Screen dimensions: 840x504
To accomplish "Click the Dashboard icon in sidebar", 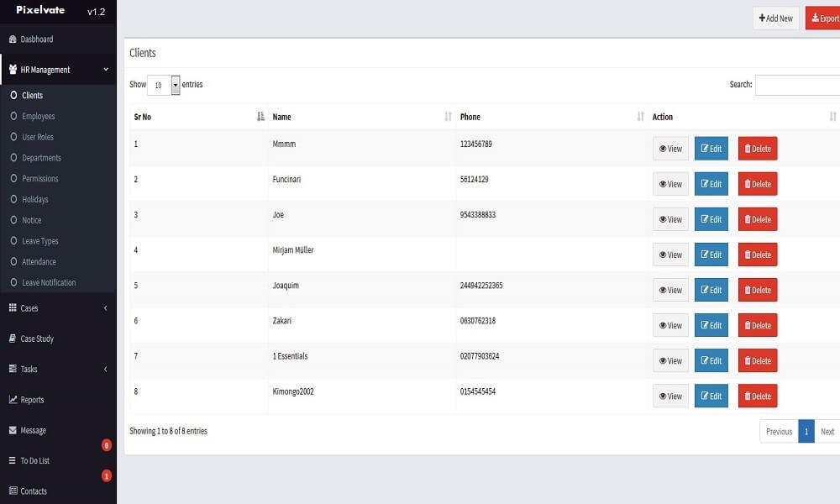I will coord(13,39).
